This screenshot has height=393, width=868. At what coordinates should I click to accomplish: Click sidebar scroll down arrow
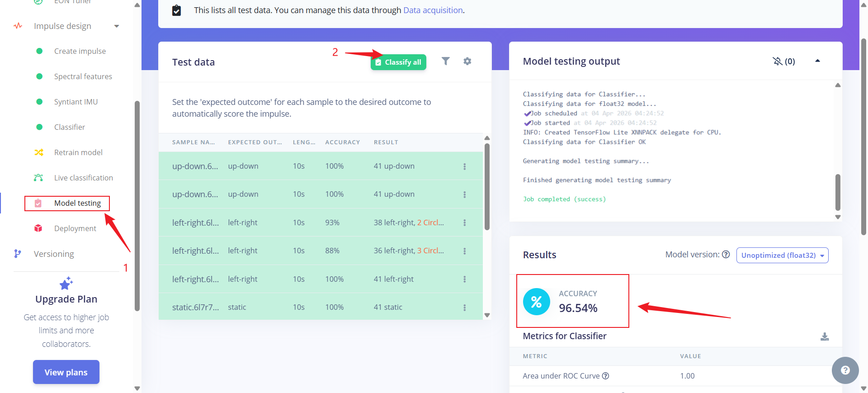point(137,388)
